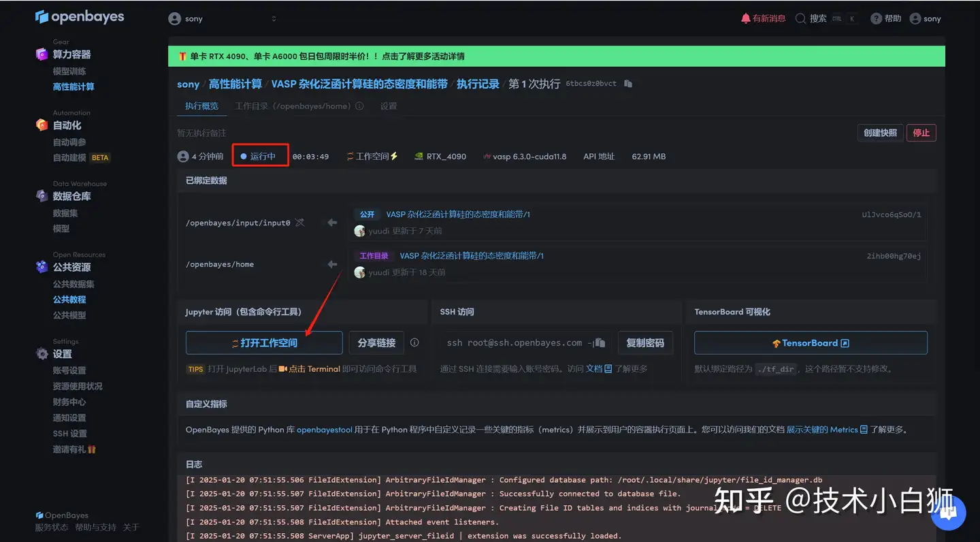Viewport: 980px width, 542px height.
Task: Click the arrow icon for /openbayes/input/input0 binding
Action: 332,223
